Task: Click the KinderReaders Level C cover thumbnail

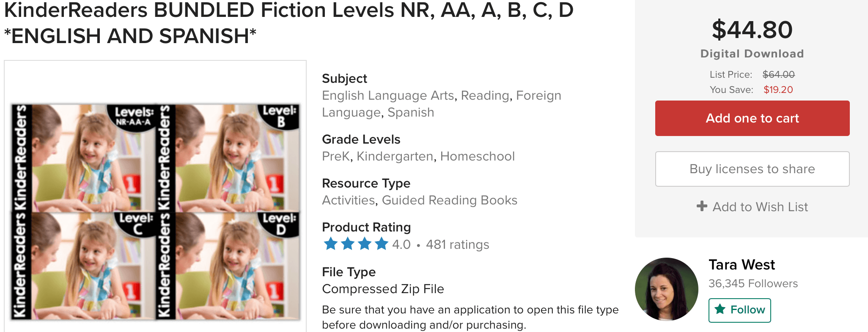Action: (84, 265)
